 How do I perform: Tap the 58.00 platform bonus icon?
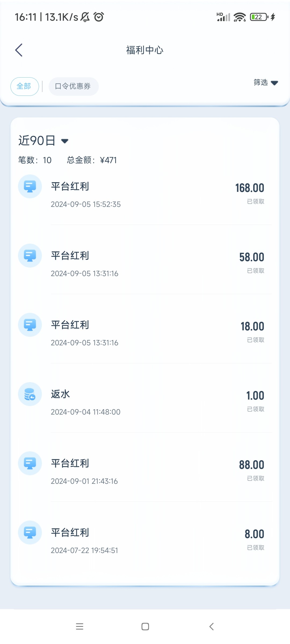tap(30, 256)
